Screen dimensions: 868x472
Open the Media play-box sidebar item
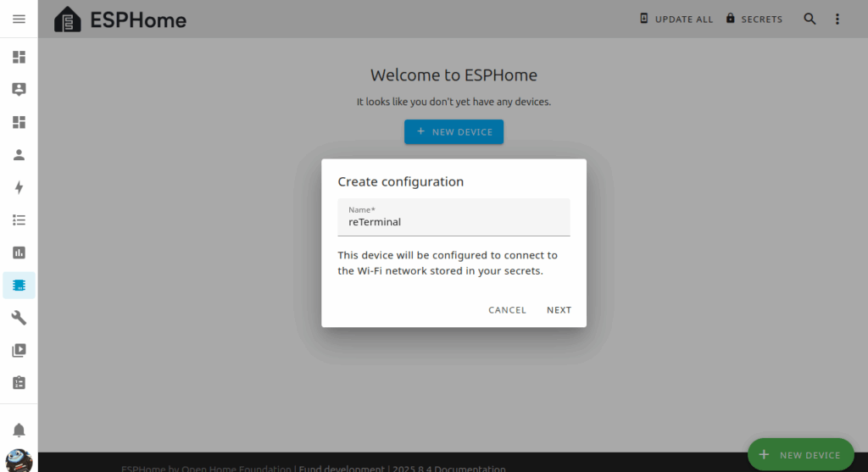coord(19,350)
